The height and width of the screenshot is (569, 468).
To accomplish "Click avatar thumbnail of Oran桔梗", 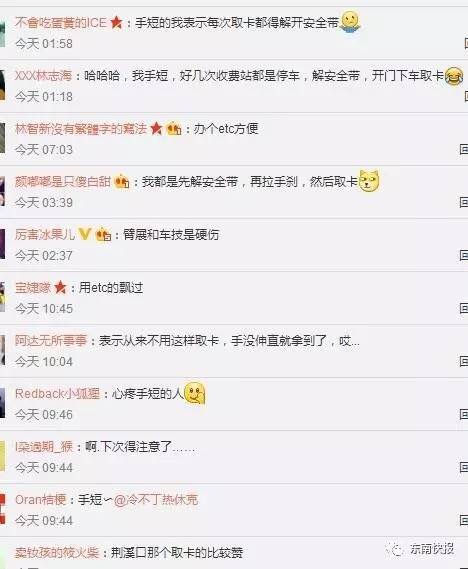I will tap(3, 509).
